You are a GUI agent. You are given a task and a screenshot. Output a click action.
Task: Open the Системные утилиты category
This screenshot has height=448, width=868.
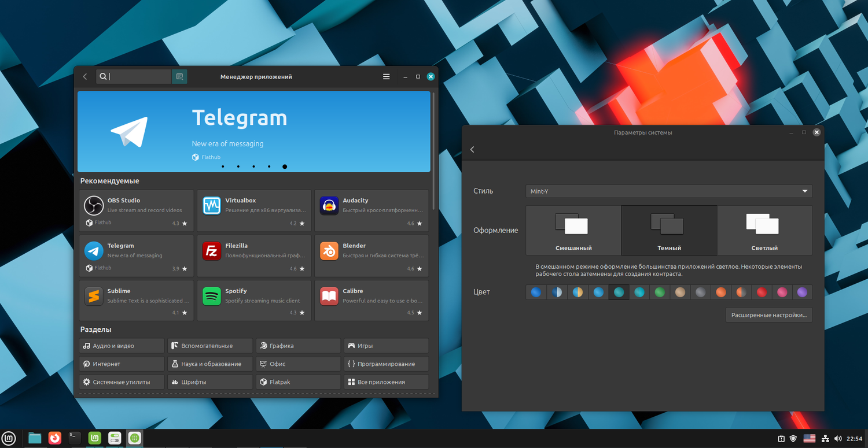(x=122, y=382)
